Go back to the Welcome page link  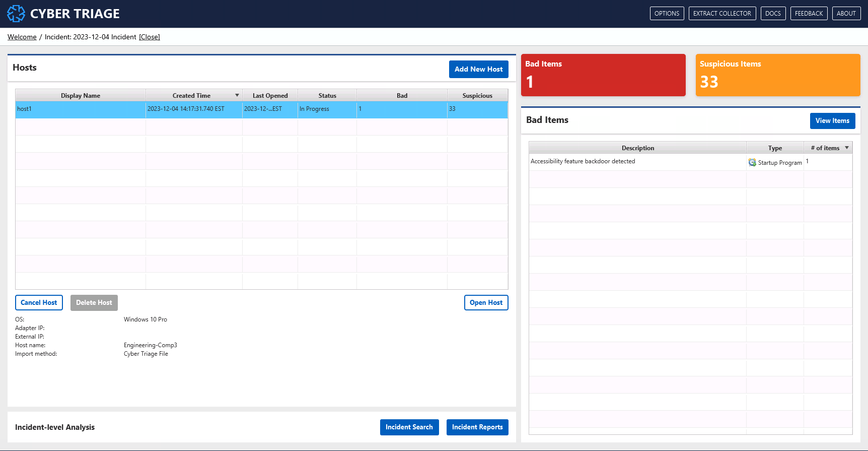tap(22, 37)
